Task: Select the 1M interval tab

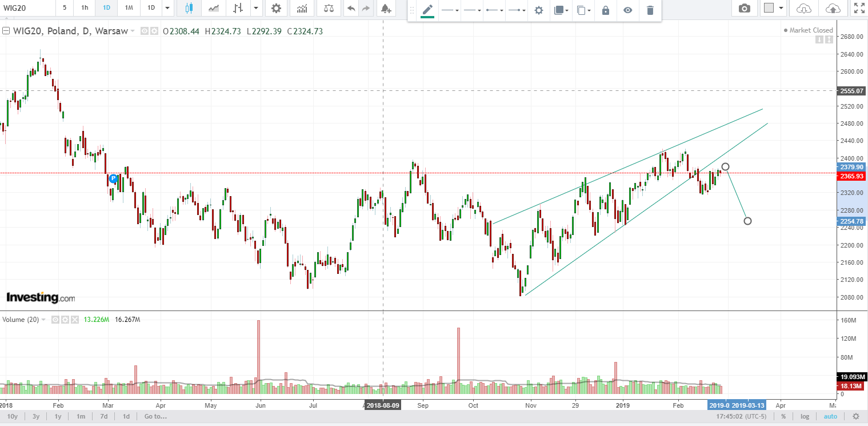Action: click(x=129, y=8)
